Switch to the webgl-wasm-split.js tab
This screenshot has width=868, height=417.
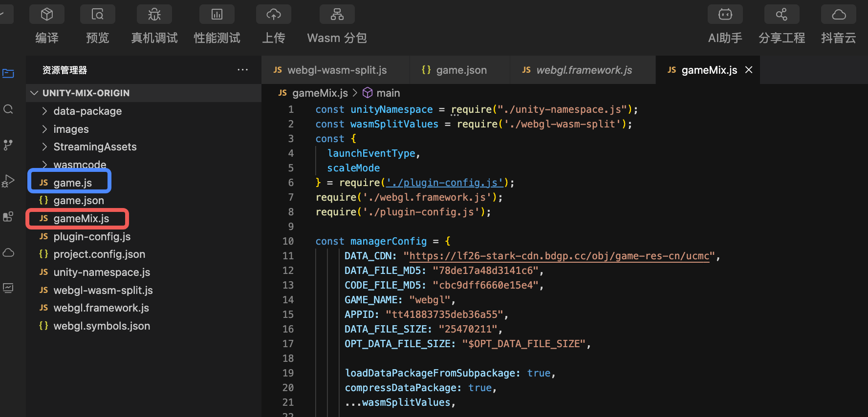click(x=337, y=70)
